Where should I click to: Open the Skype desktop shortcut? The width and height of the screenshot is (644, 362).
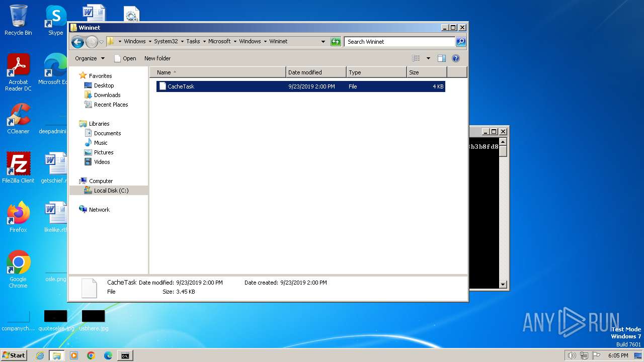pyautogui.click(x=55, y=20)
